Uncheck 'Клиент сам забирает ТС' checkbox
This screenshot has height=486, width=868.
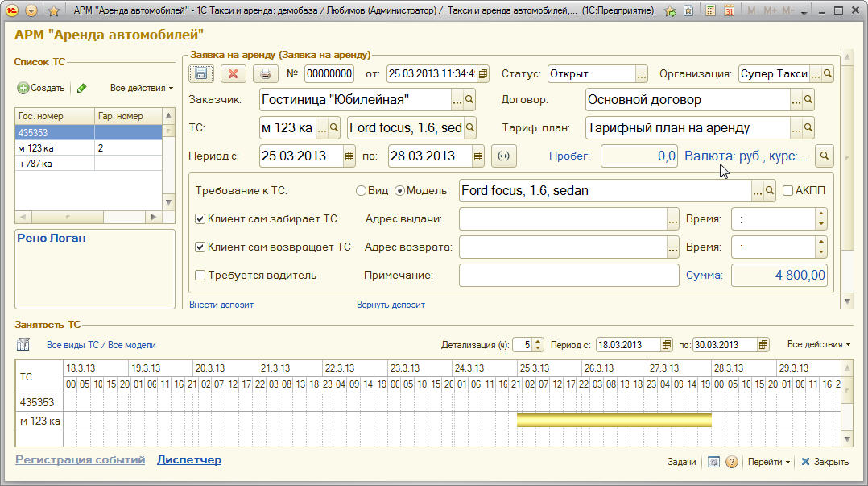(x=200, y=218)
